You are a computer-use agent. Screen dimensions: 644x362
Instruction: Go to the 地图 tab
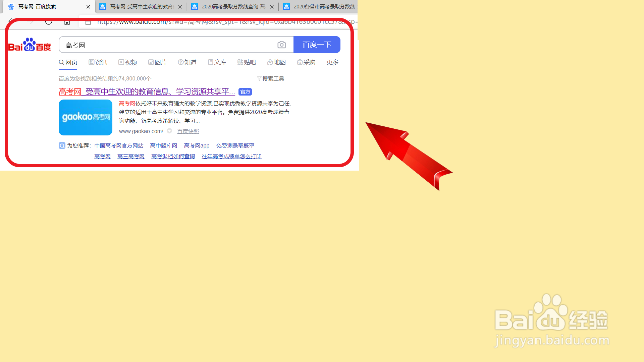[x=276, y=62]
